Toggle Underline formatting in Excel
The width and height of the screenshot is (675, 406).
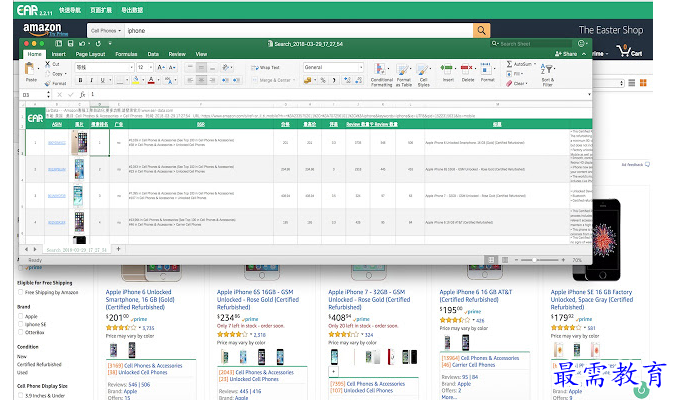102,80
